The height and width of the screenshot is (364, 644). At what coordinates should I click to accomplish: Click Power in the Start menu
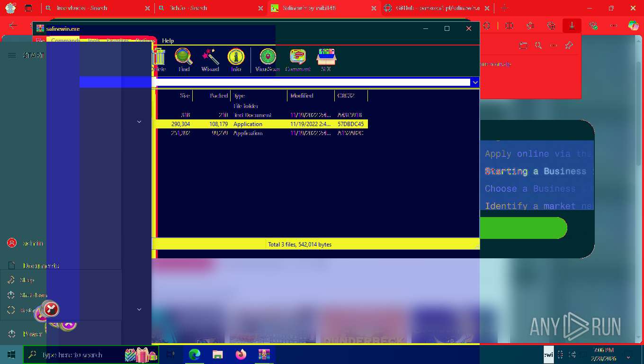tap(26, 334)
